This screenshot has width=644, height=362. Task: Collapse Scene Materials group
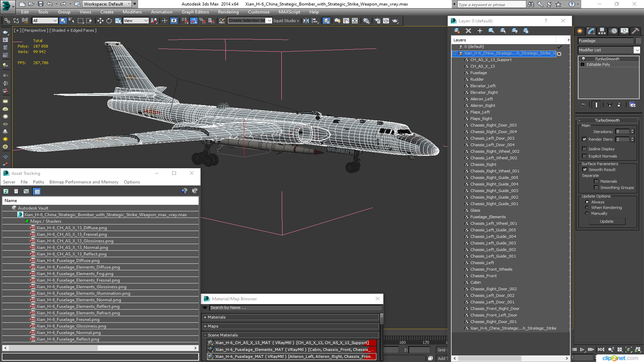(x=205, y=335)
